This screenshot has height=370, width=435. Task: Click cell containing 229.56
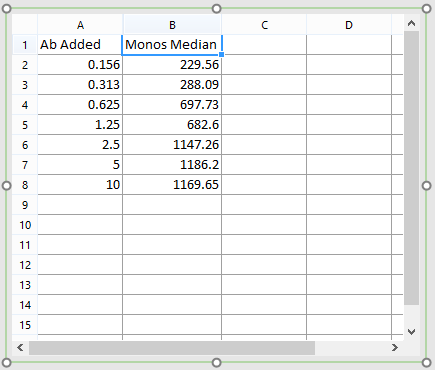pyautogui.click(x=172, y=65)
